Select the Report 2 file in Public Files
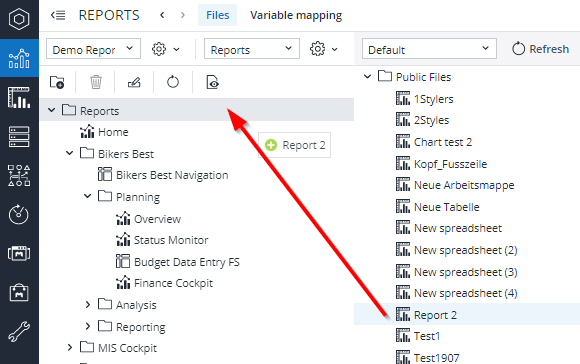 click(435, 315)
